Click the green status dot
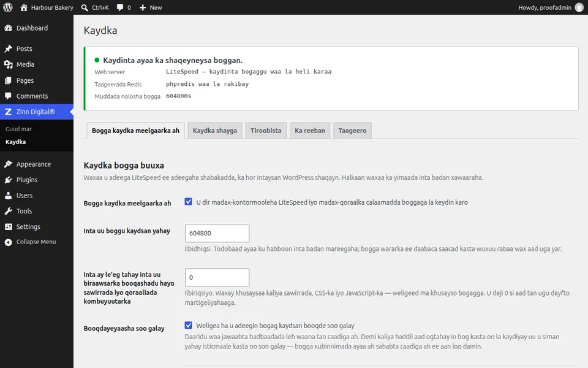 pos(97,60)
